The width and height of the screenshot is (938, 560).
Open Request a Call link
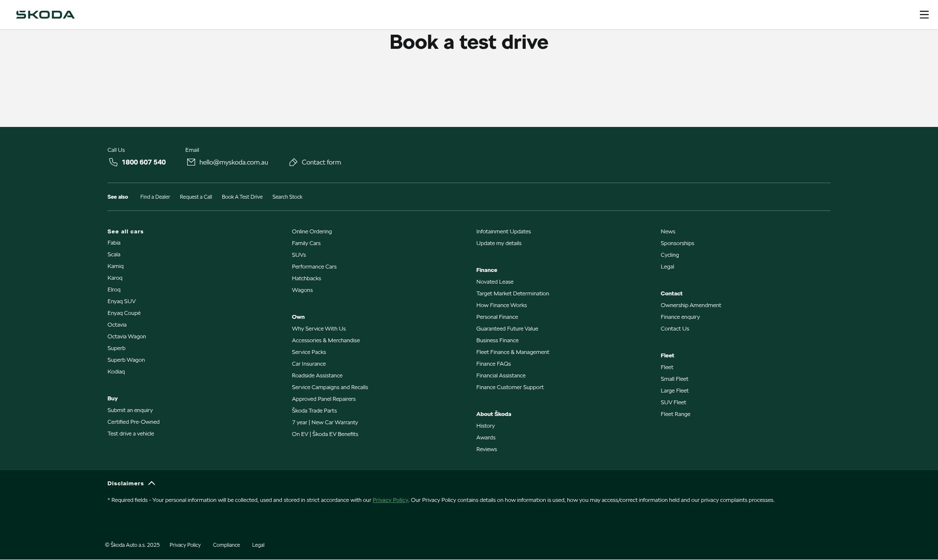coord(196,197)
